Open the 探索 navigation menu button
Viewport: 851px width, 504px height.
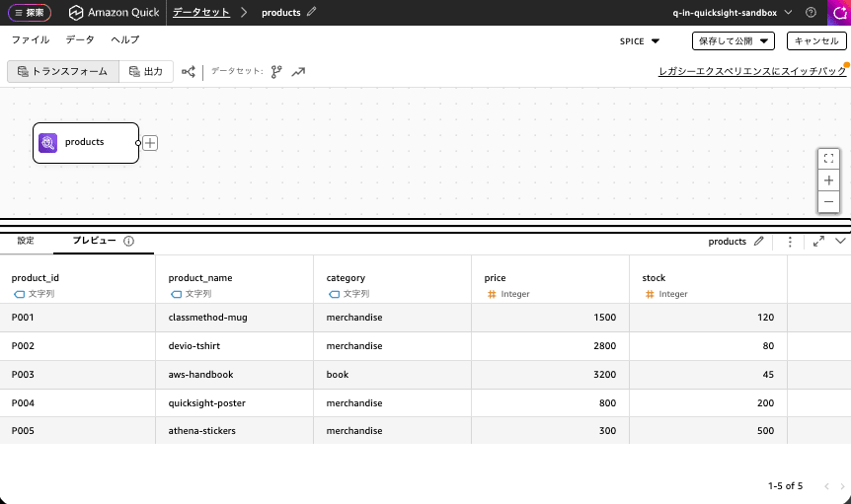(x=30, y=13)
